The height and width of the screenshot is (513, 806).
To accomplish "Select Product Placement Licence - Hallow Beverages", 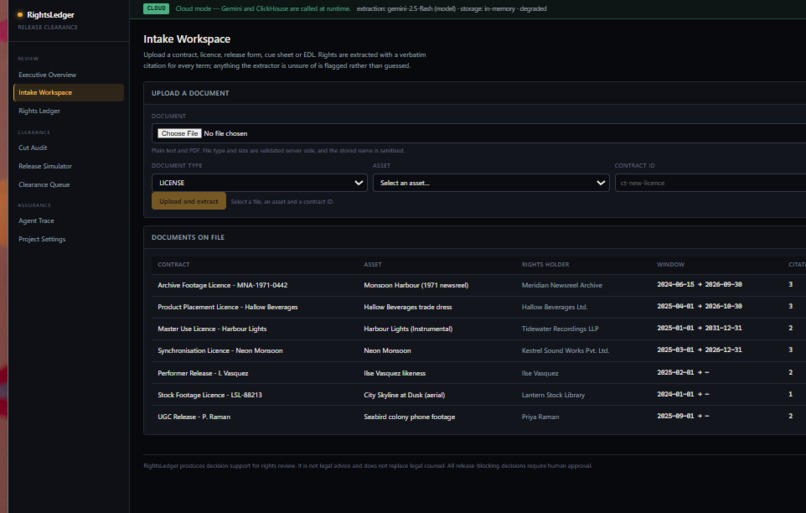I will click(x=228, y=307).
